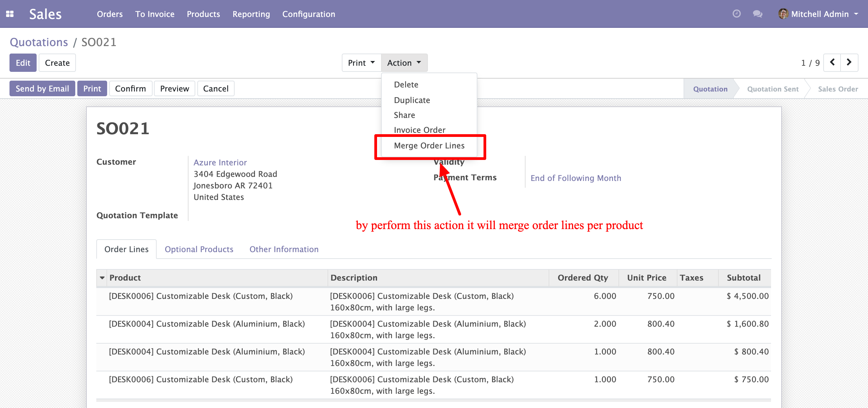Viewport: 868px width, 408px height.
Task: Switch to Other Information tab
Action: [284, 249]
